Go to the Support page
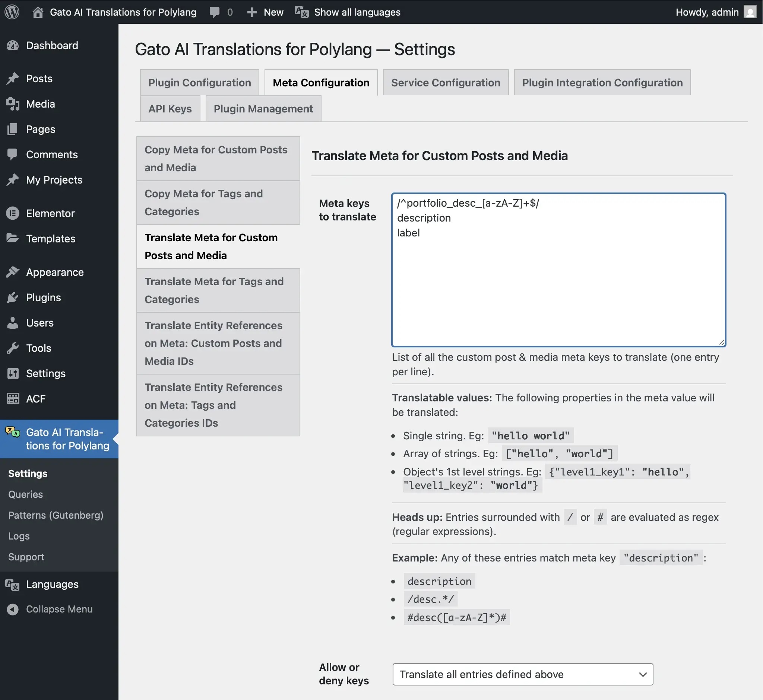 point(26,556)
